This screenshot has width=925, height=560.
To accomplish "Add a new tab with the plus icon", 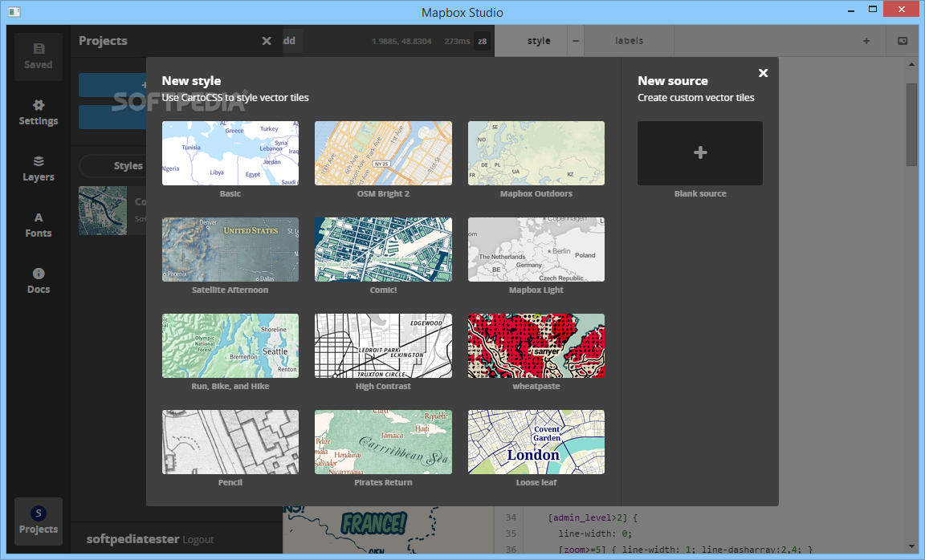I will (x=866, y=41).
